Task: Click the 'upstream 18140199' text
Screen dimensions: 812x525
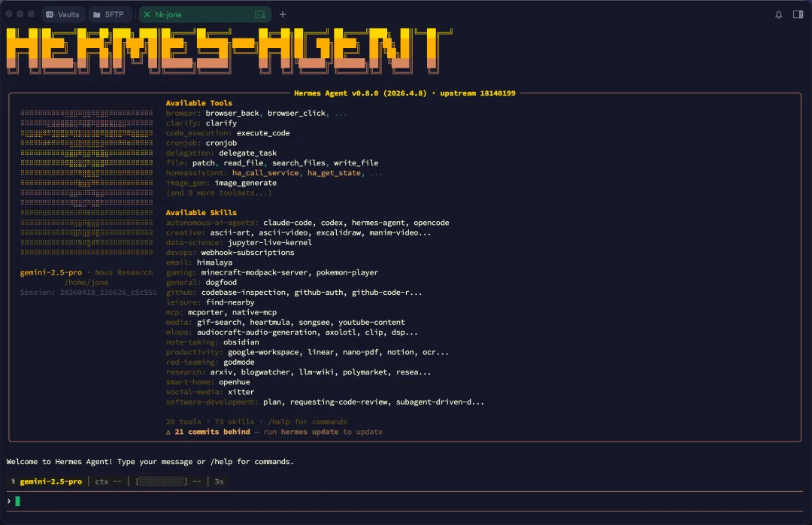Action: coord(477,93)
